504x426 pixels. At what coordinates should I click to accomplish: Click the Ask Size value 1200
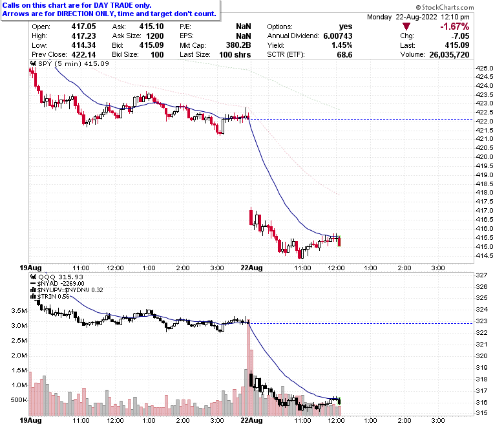pyautogui.click(x=155, y=36)
